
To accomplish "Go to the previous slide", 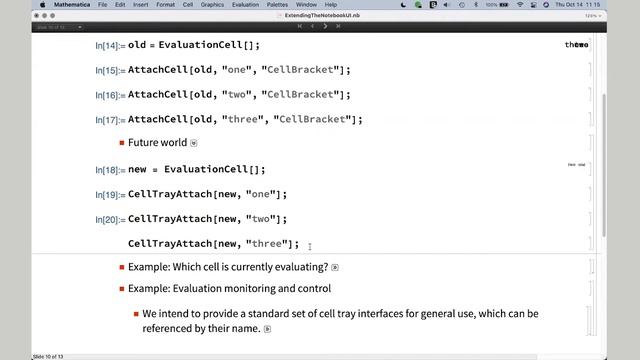I will (x=312, y=26).
